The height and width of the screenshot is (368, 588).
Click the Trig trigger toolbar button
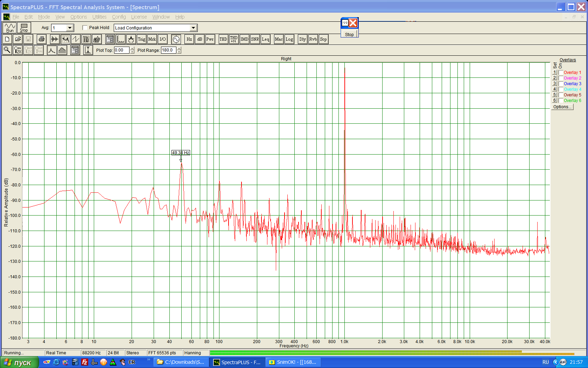[141, 39]
